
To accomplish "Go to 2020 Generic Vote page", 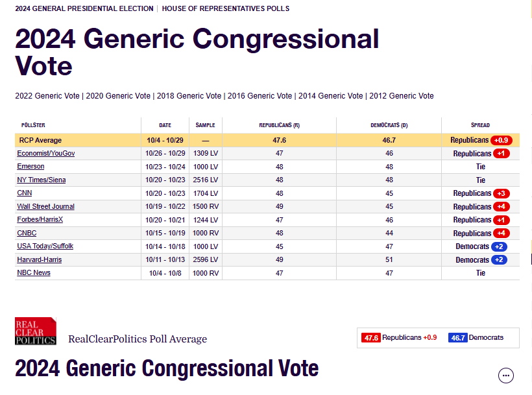I will coord(118,96).
